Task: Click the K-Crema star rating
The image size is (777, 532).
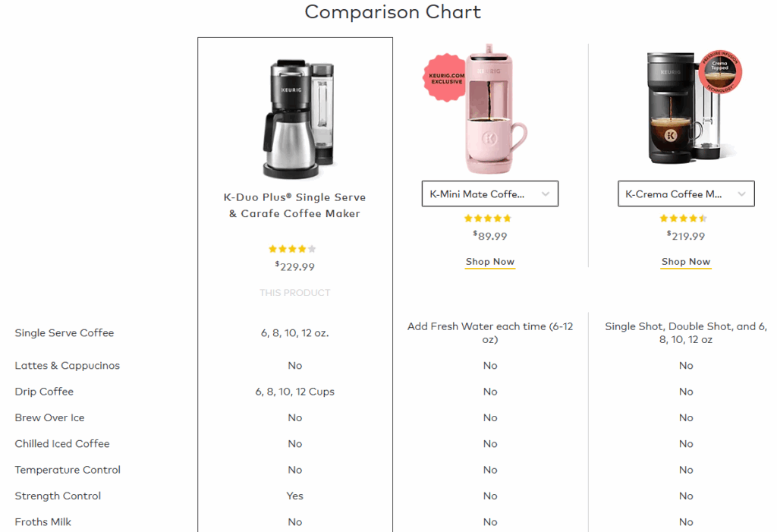Action: pos(684,218)
